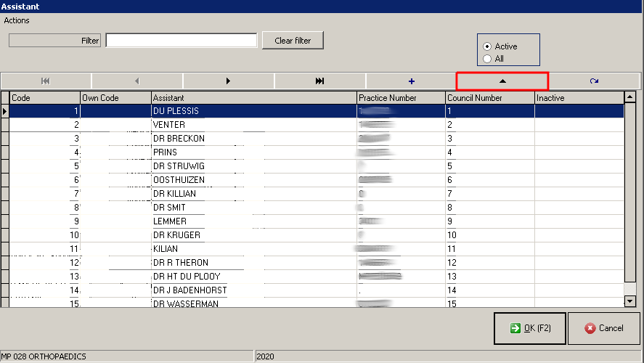Go to previous record arrow button
This screenshot has height=363, width=644.
pos(137,81)
